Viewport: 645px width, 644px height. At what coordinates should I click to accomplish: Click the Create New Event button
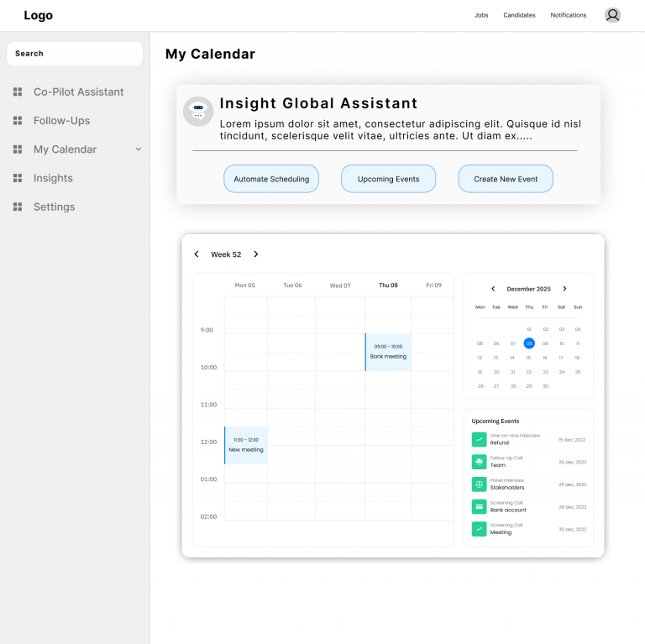506,179
